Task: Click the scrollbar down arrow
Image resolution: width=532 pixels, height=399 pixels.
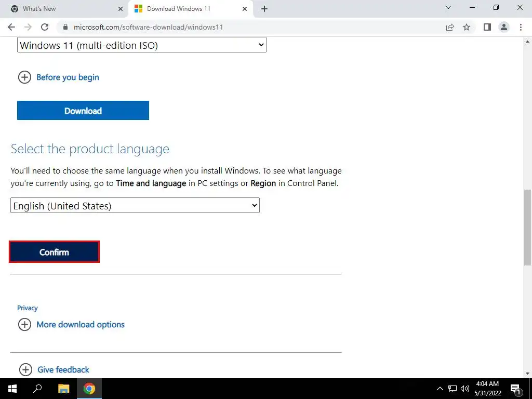Action: pos(527,374)
